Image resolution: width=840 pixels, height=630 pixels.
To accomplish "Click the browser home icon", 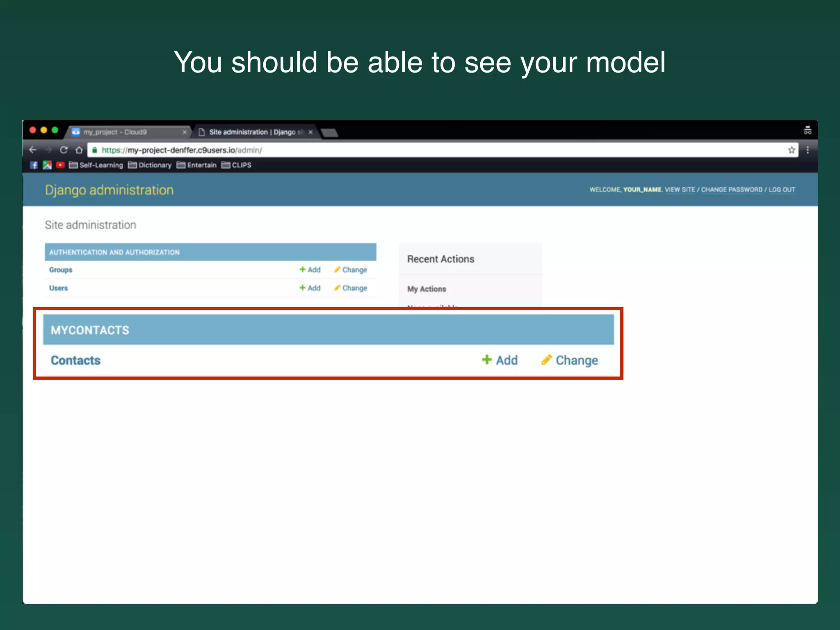I will [79, 150].
